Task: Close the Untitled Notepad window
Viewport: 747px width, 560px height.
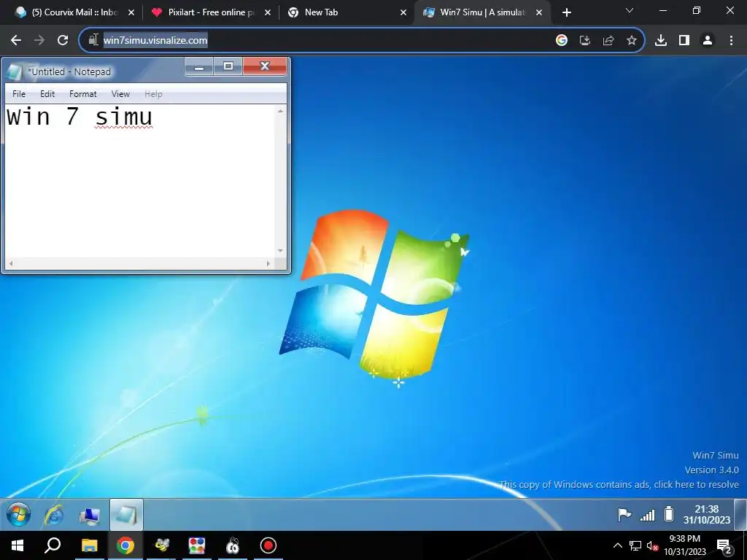Action: pyautogui.click(x=265, y=66)
